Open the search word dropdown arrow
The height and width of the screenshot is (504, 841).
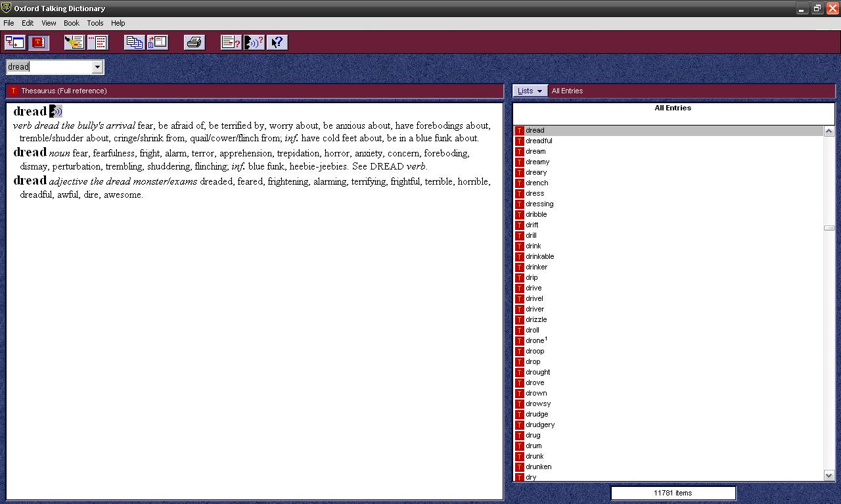97,66
